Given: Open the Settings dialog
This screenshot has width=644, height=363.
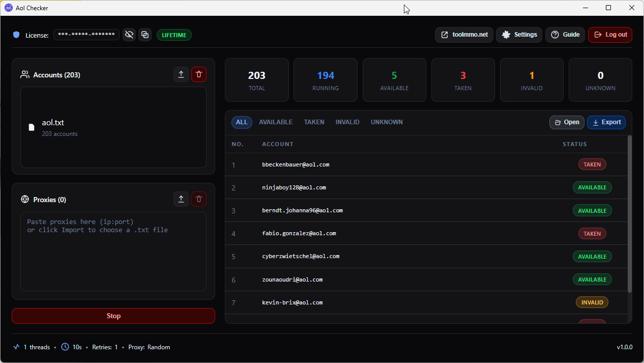Looking at the screenshot, I should pyautogui.click(x=519, y=35).
